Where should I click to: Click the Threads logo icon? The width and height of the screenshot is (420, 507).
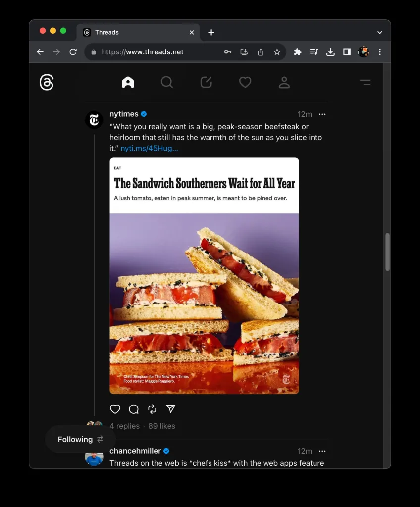pos(47,82)
